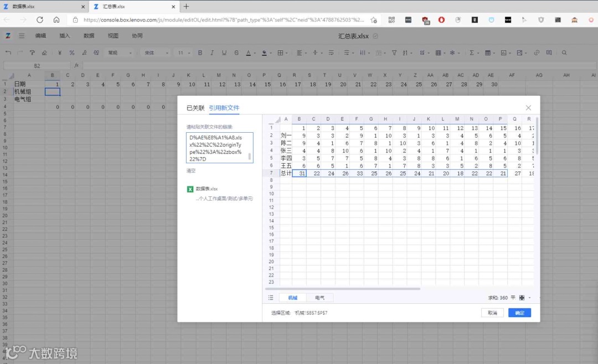Click the browser home icon
This screenshot has width=598, height=364.
pyautogui.click(x=56, y=20)
